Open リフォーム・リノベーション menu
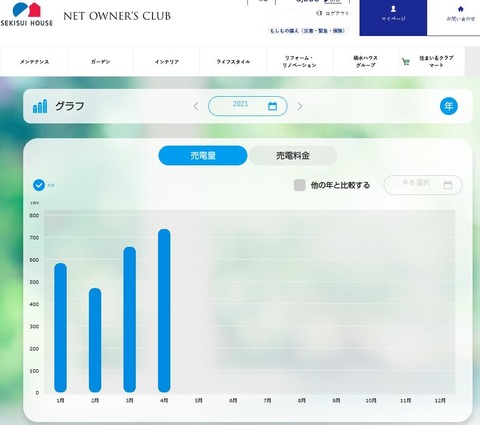Viewport: 480px width, 425px height. (x=299, y=62)
